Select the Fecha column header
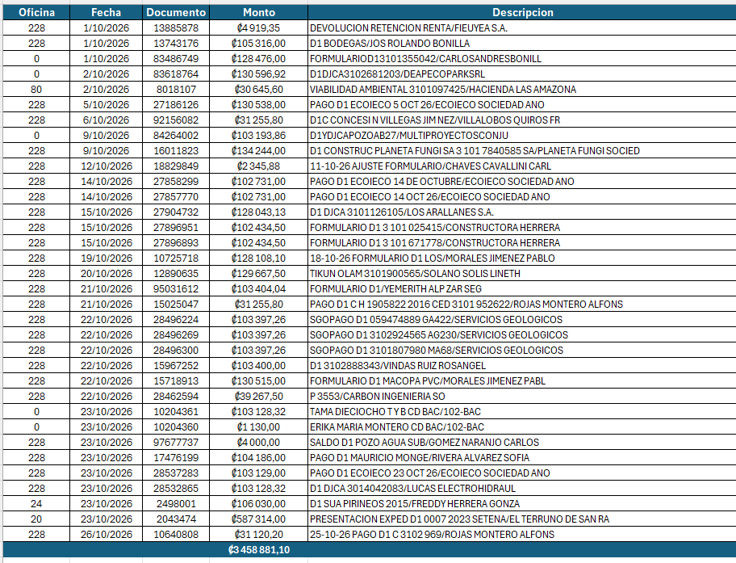 tap(106, 12)
